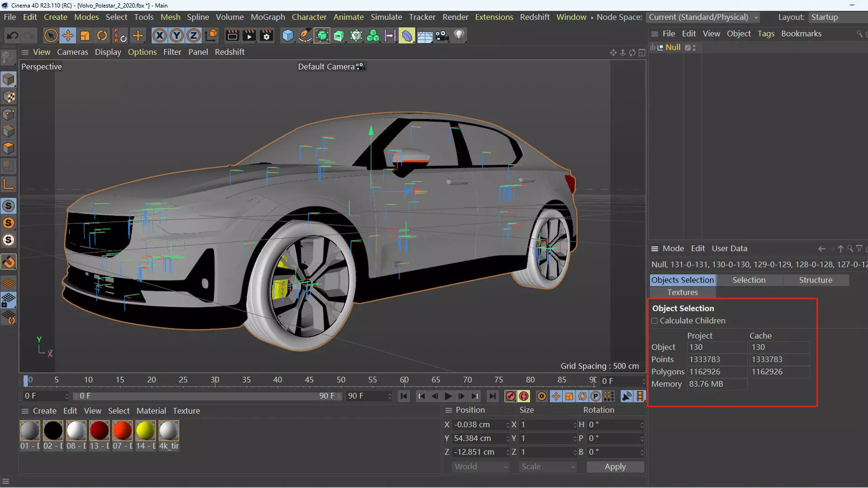
Task: Select the yellow 14 material swatch
Action: point(146,430)
